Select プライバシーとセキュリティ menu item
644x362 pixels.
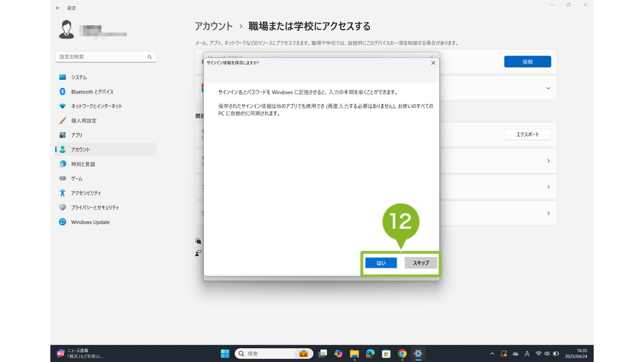(95, 207)
